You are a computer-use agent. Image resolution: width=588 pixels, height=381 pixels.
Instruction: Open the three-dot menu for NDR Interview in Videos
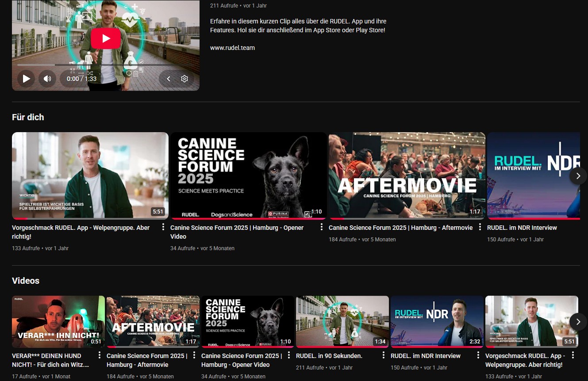click(x=478, y=355)
